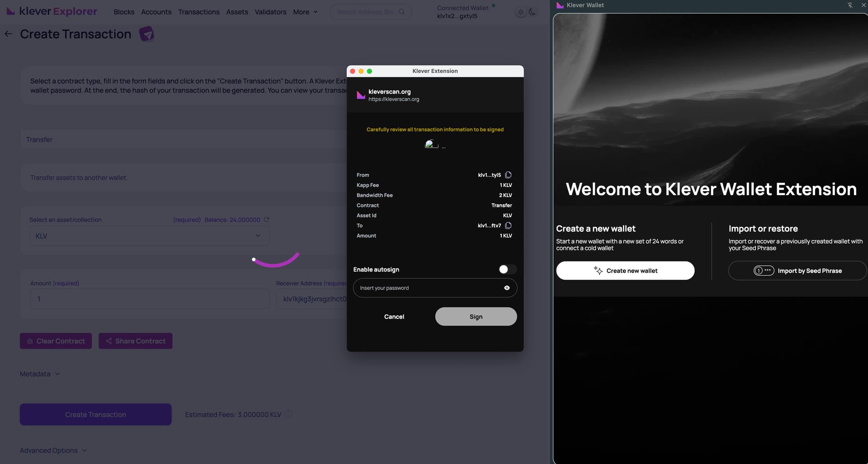Switch to dark theme moon icon

pos(532,12)
